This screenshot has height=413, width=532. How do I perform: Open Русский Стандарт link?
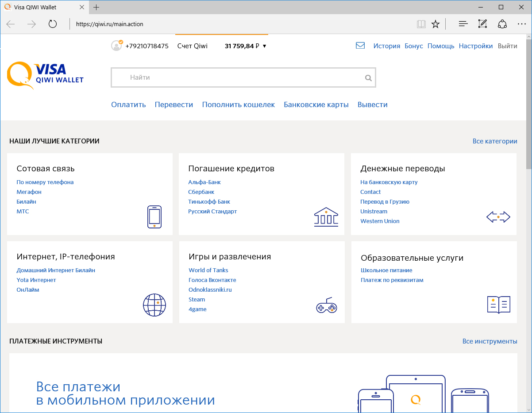coord(212,211)
